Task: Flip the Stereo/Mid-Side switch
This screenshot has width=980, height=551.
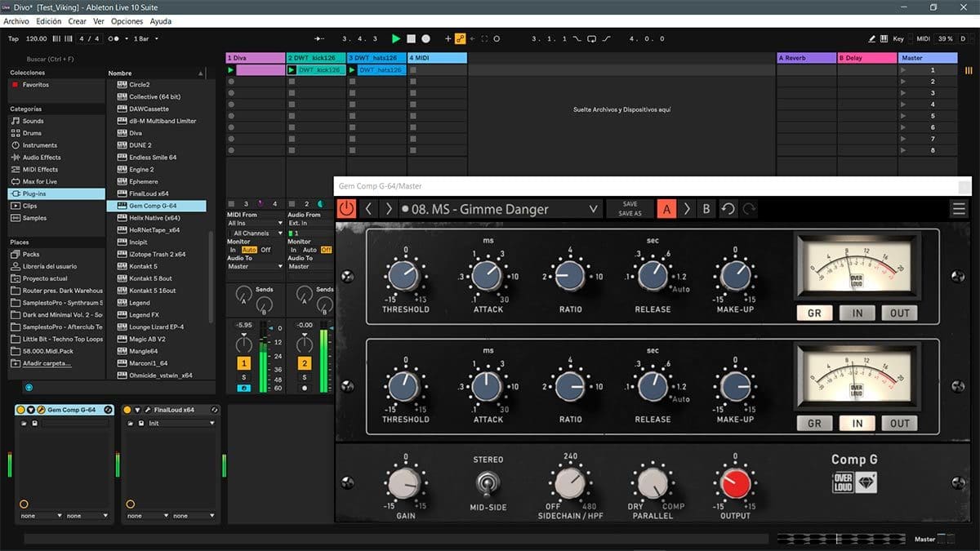Action: pyautogui.click(x=488, y=483)
